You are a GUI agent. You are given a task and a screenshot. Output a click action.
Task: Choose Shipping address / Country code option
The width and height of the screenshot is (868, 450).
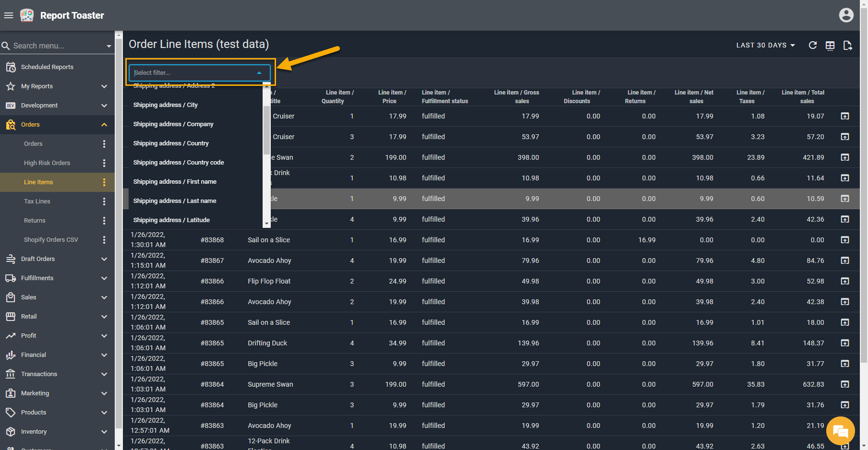point(179,163)
